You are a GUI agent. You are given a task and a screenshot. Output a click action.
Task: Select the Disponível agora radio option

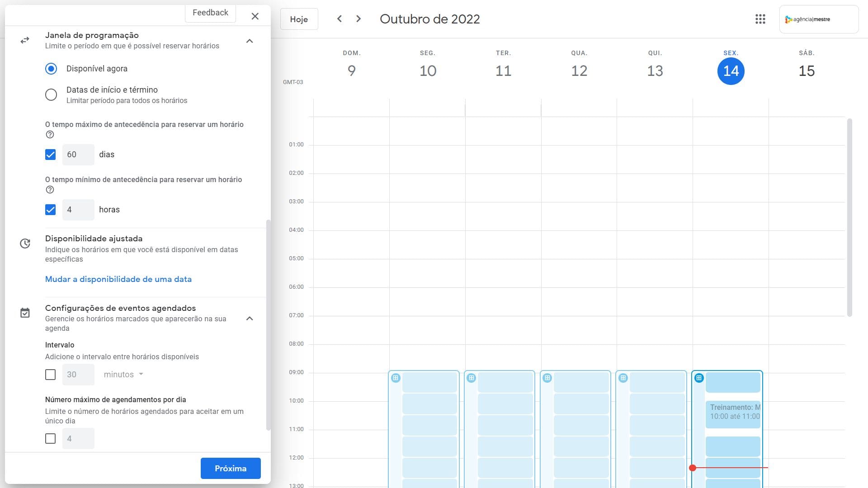pos(51,69)
